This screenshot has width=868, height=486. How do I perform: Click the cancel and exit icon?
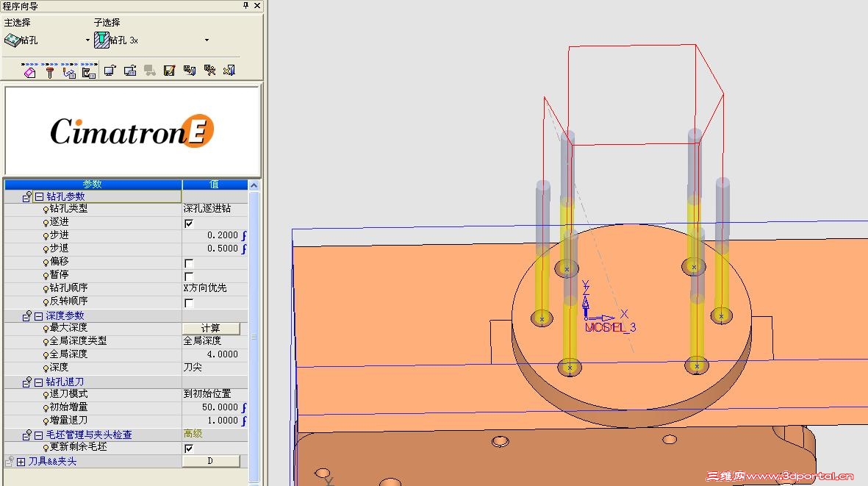point(229,71)
